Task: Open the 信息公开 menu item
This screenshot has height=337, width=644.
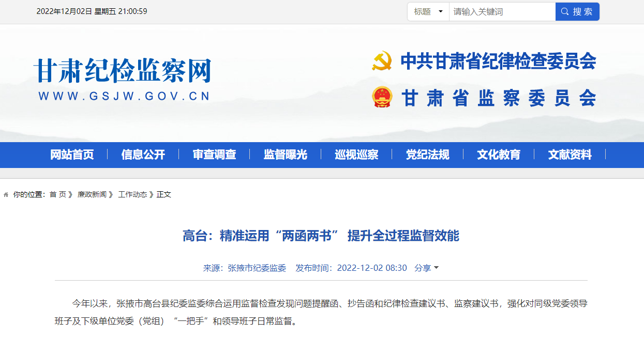Action: [x=143, y=155]
